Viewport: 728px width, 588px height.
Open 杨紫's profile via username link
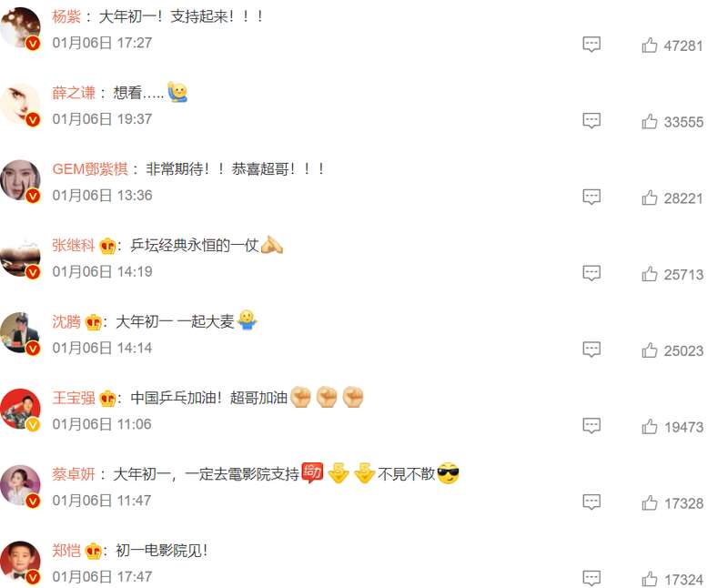tap(66, 16)
